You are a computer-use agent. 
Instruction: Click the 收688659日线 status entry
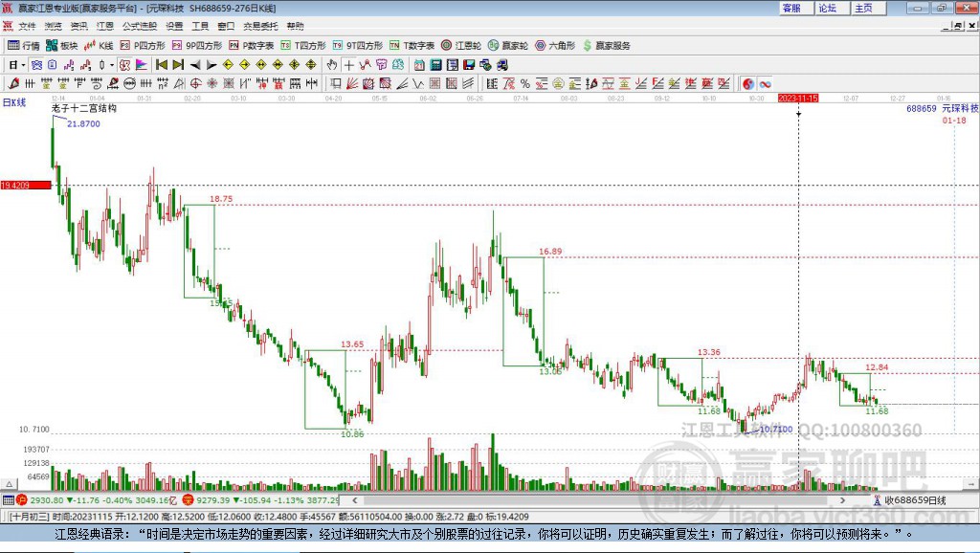909,499
